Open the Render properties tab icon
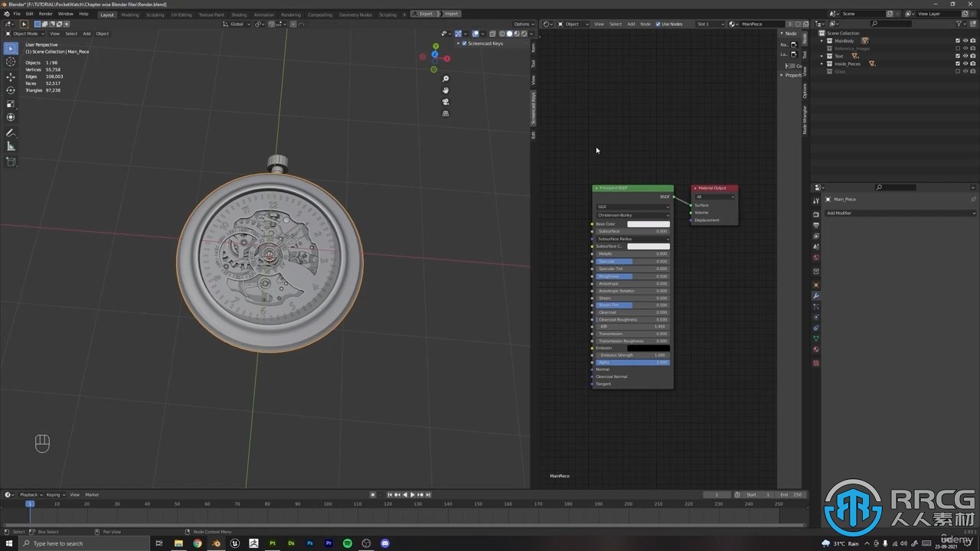 point(816,215)
